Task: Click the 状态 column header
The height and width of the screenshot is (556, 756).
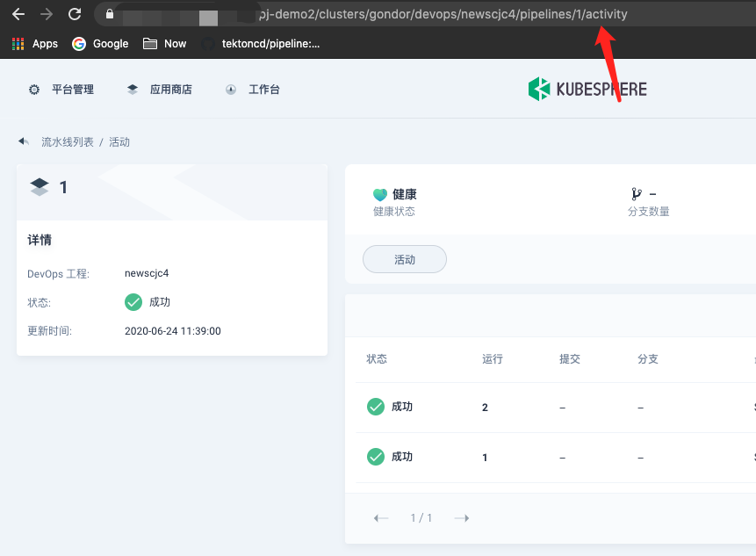Action: 377,358
